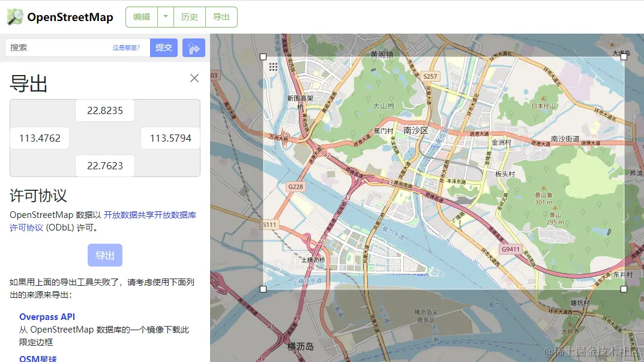Viewport: 644px width, 362px height.
Task: Click the S111 road shield on map
Action: coord(269,225)
